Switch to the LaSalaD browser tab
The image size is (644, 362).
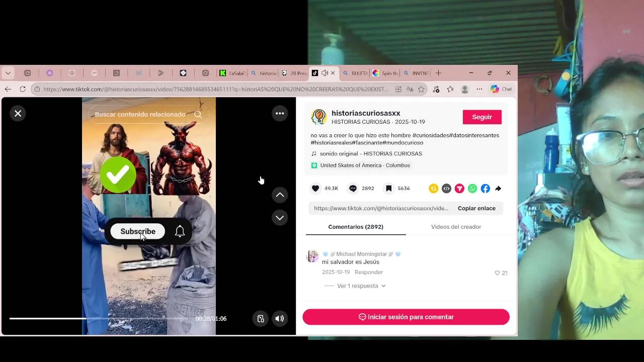[x=232, y=73]
